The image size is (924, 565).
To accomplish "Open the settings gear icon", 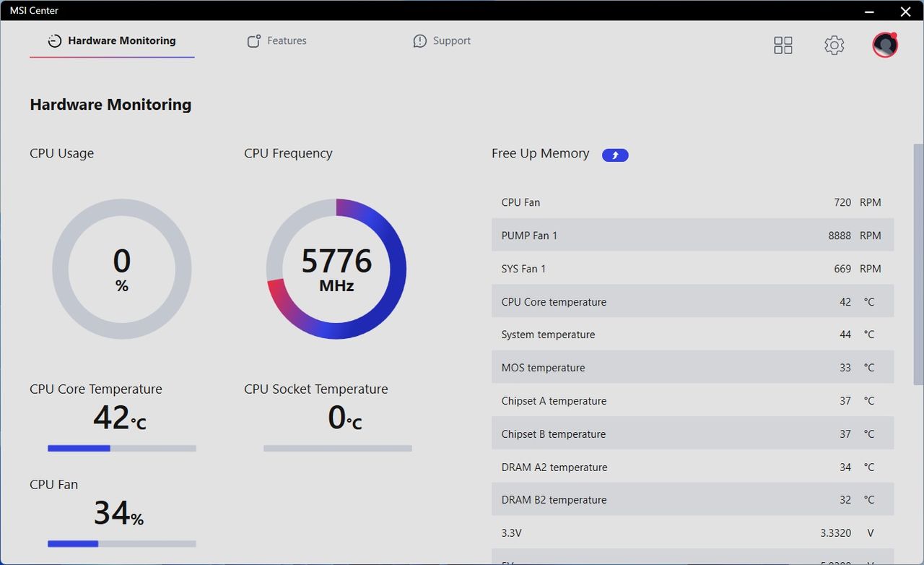I will tap(834, 46).
